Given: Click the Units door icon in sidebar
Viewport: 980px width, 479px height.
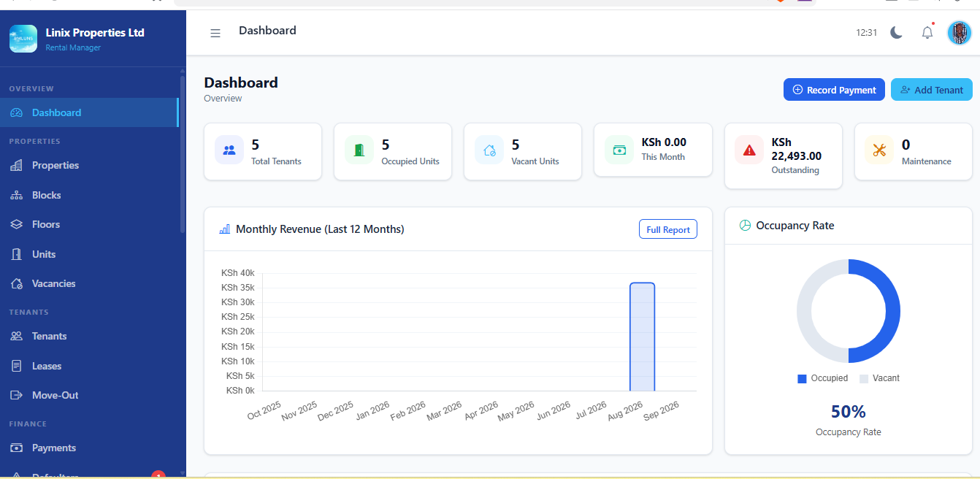Looking at the screenshot, I should (16, 254).
